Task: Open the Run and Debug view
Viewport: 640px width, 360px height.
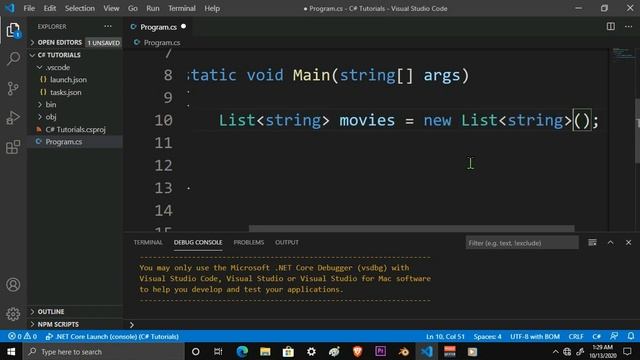Action: [x=13, y=118]
